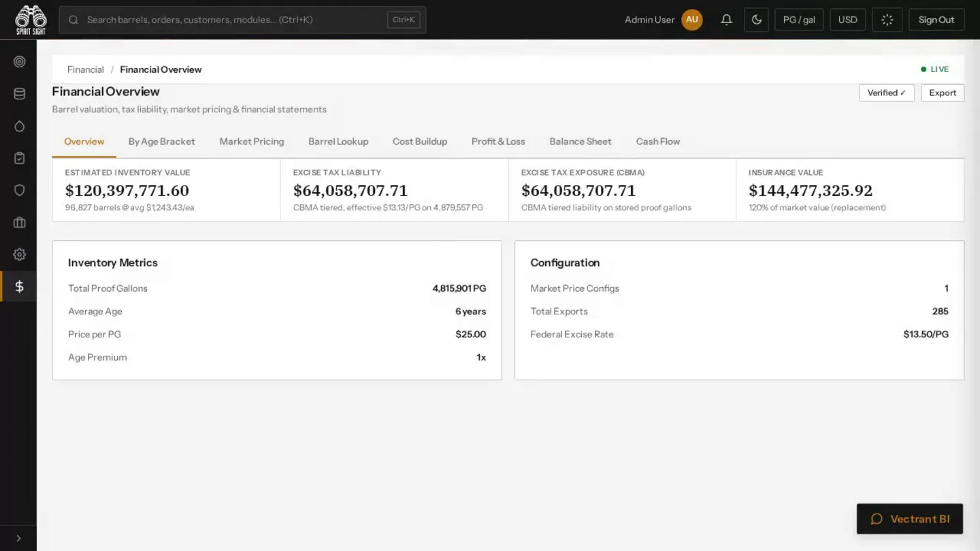The image size is (980, 551).
Task: Open the USD currency selector
Action: 847,20
